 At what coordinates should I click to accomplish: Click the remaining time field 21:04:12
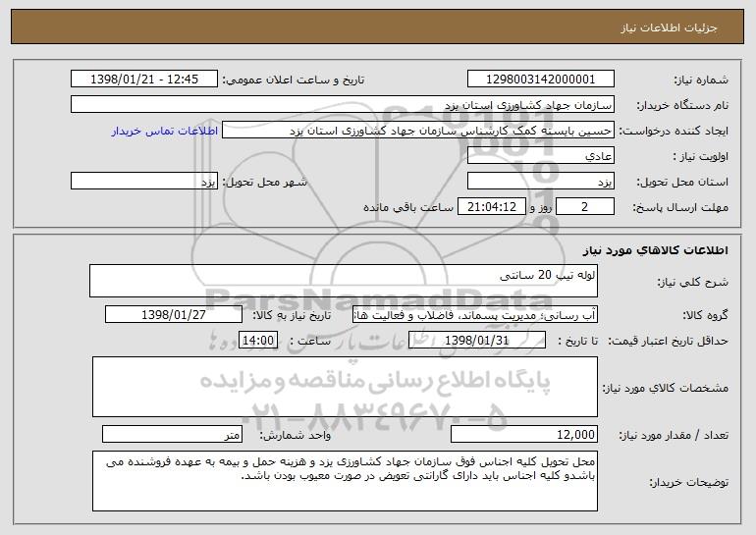[x=491, y=207]
